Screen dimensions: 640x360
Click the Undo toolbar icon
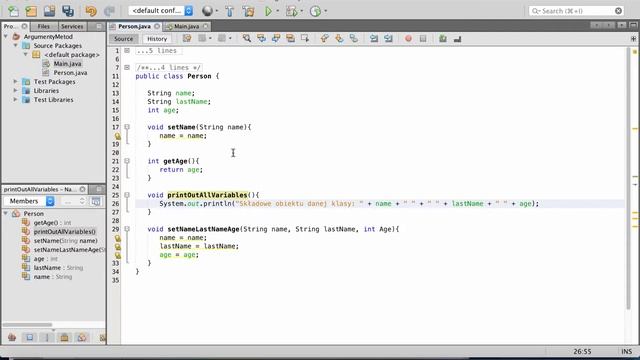pos(91,11)
